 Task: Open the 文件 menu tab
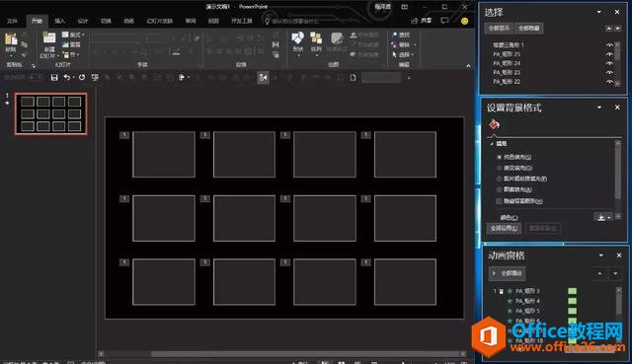coord(13,21)
